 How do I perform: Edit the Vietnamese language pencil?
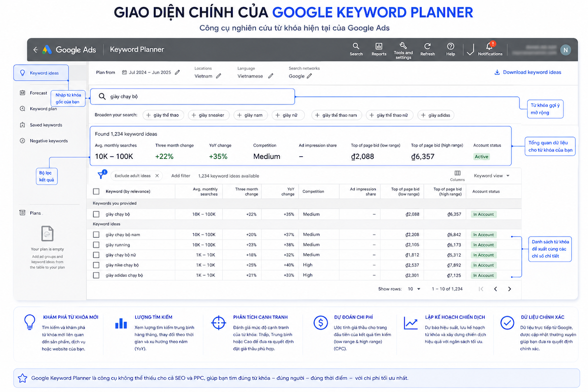pos(270,76)
